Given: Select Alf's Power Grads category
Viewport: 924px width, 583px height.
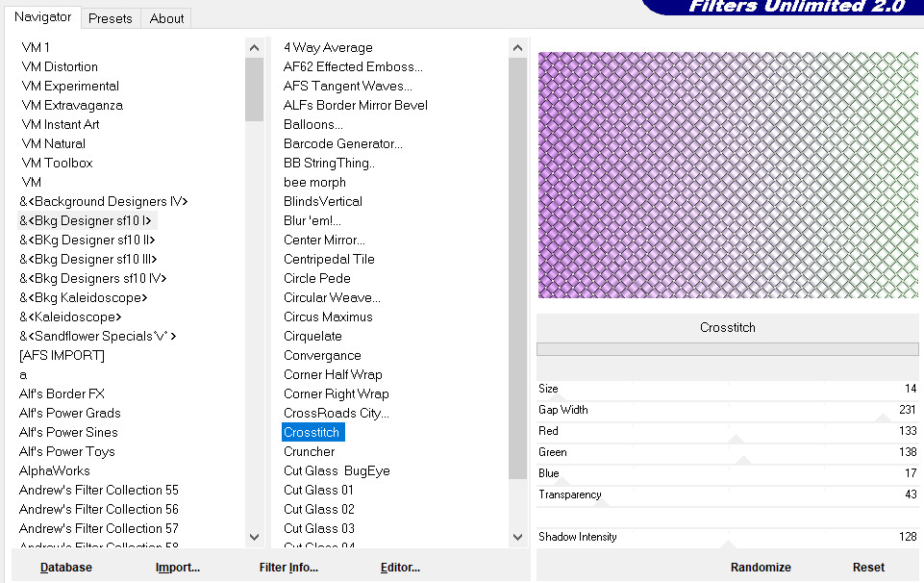Looking at the screenshot, I should coord(70,413).
